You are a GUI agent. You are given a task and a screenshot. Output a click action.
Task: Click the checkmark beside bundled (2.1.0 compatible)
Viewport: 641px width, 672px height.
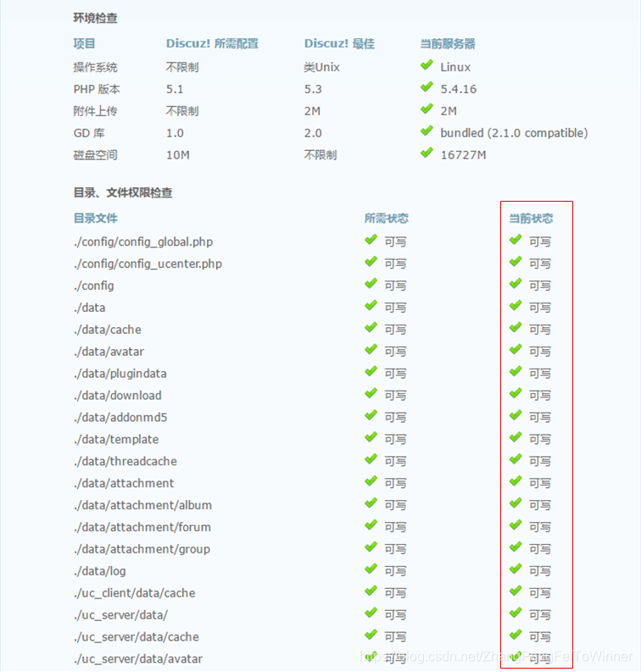(426, 131)
